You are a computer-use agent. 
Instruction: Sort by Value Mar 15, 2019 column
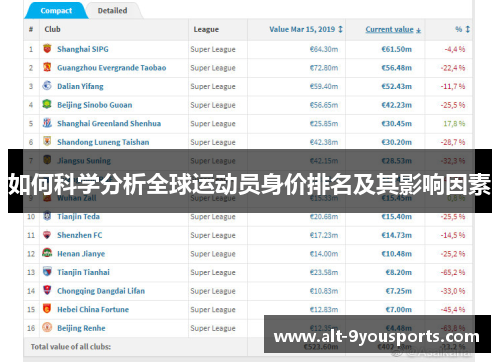pos(306,29)
